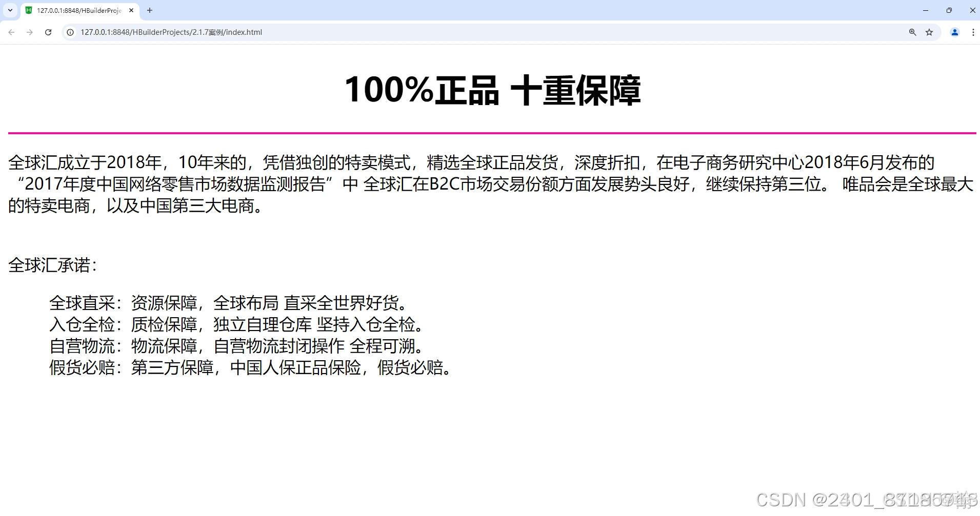Click the text '全球汇承诺:'
The height and width of the screenshot is (516, 980).
53,265
